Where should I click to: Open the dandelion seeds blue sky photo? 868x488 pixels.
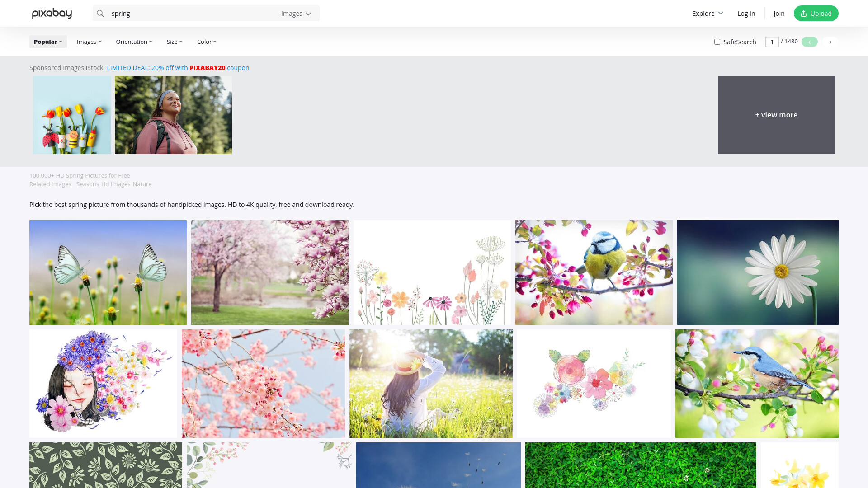(x=439, y=465)
